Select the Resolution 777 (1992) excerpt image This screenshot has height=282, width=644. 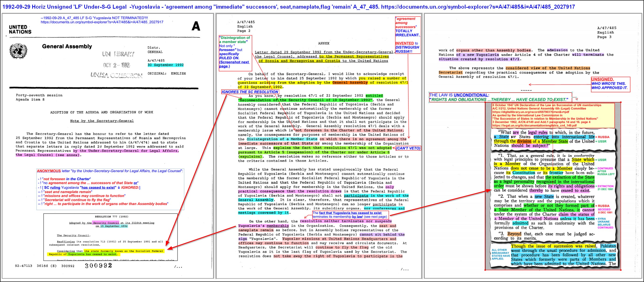pyautogui.click(x=110, y=237)
